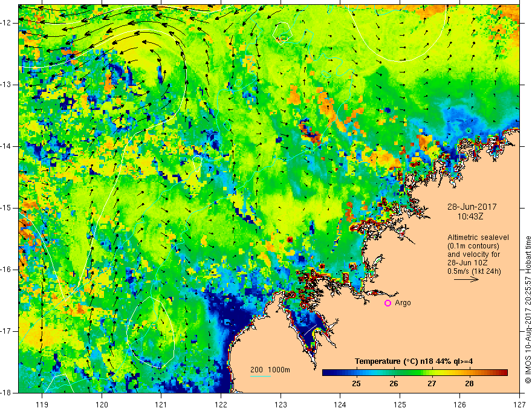Click longitude axis label '127'

pyautogui.click(x=519, y=404)
